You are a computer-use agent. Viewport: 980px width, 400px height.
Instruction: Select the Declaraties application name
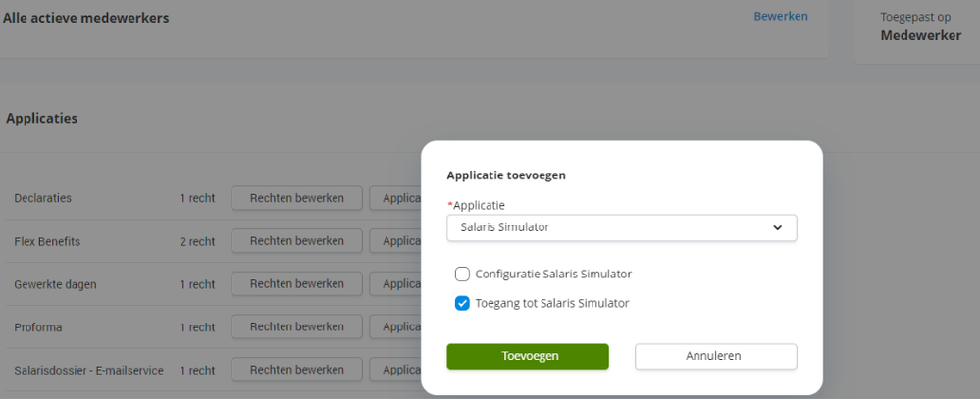tap(42, 198)
